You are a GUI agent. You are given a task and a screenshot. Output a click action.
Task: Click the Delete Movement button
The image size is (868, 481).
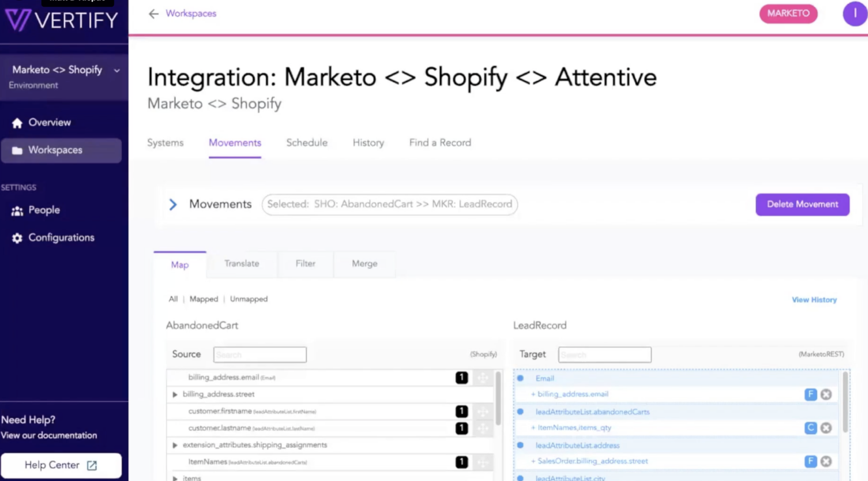(x=802, y=204)
